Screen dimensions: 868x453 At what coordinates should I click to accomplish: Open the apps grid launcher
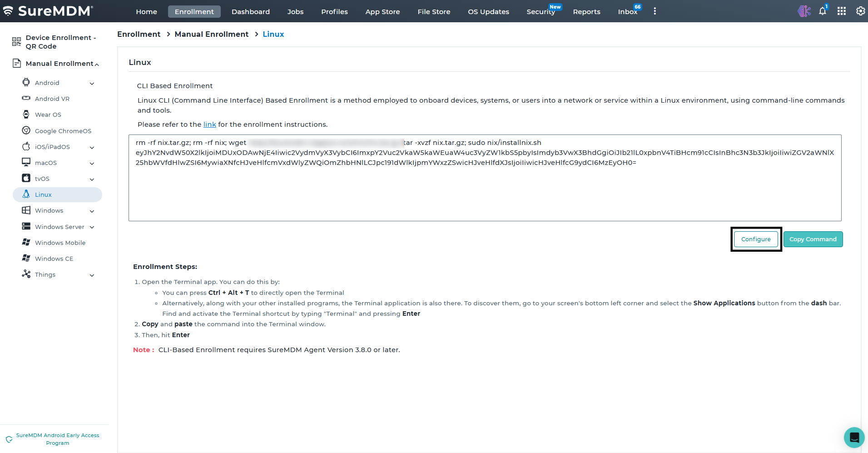(842, 11)
